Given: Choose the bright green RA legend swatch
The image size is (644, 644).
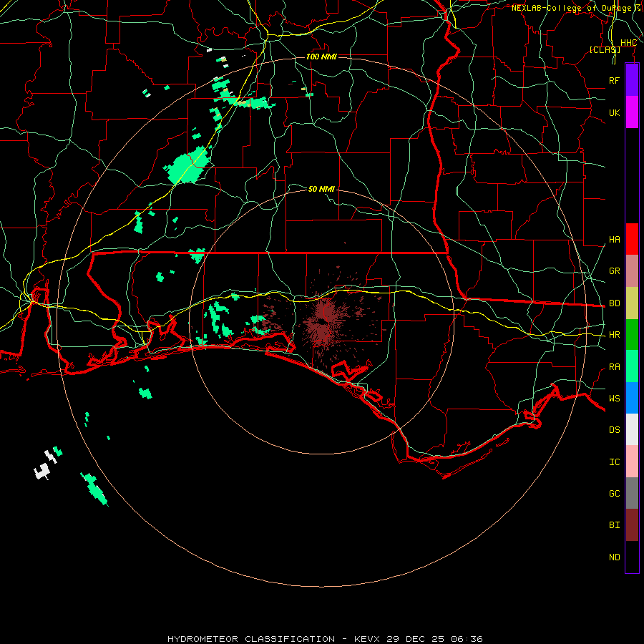Looking at the screenshot, I should pos(632,366).
